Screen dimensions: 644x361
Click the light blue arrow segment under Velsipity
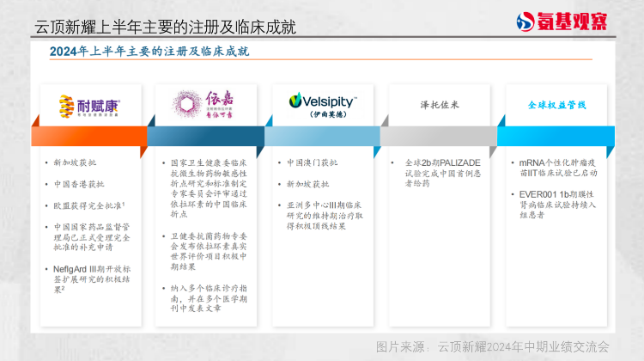coord(322,136)
